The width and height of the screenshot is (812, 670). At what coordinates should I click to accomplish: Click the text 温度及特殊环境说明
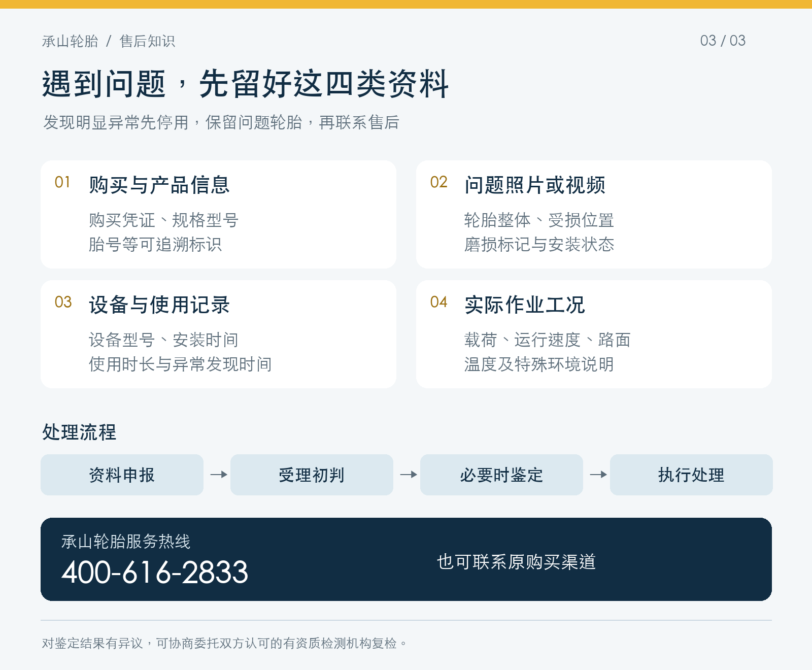pyautogui.click(x=539, y=364)
